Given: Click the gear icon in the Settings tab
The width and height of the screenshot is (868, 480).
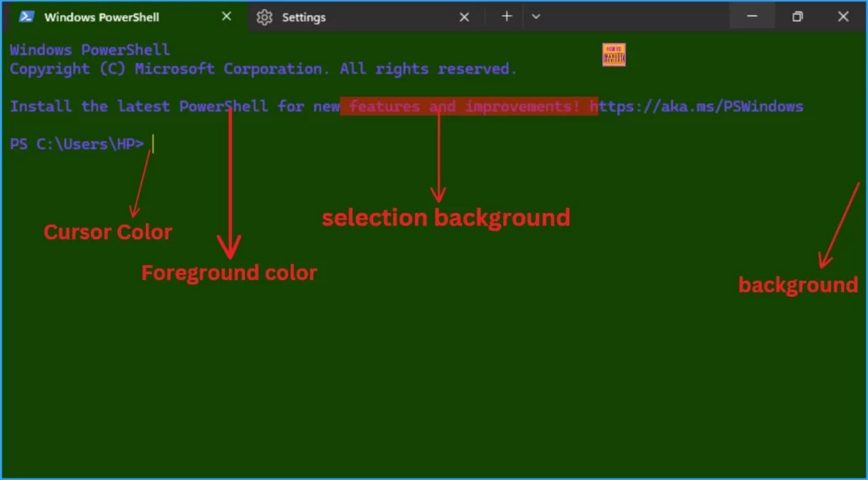Looking at the screenshot, I should point(264,17).
